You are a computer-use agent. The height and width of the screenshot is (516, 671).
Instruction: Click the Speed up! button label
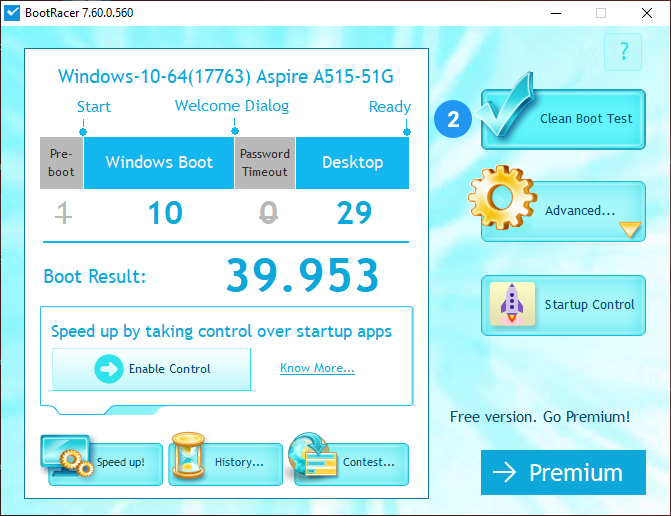(x=120, y=462)
